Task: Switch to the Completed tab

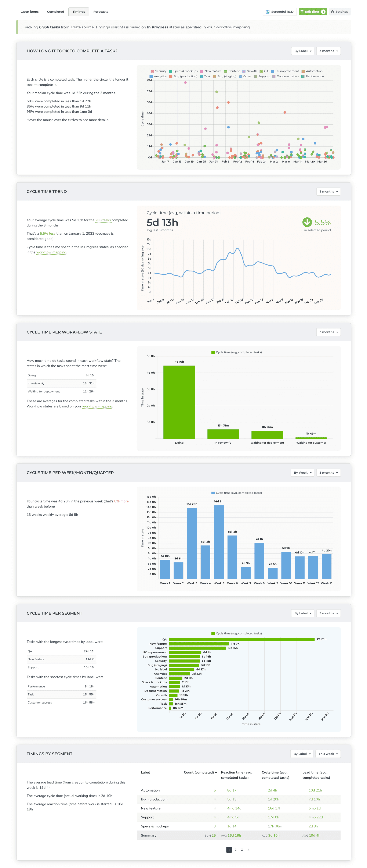Action: (x=55, y=12)
